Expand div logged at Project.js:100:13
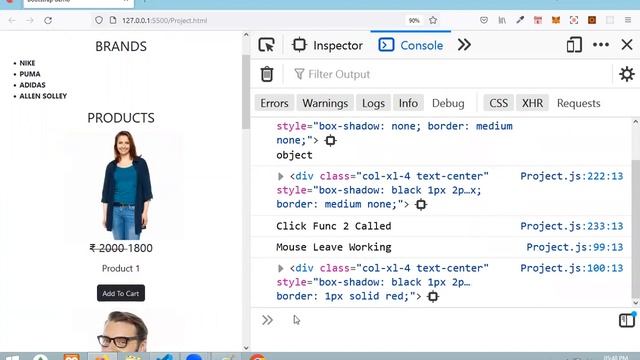The image size is (640, 360). coord(280,269)
